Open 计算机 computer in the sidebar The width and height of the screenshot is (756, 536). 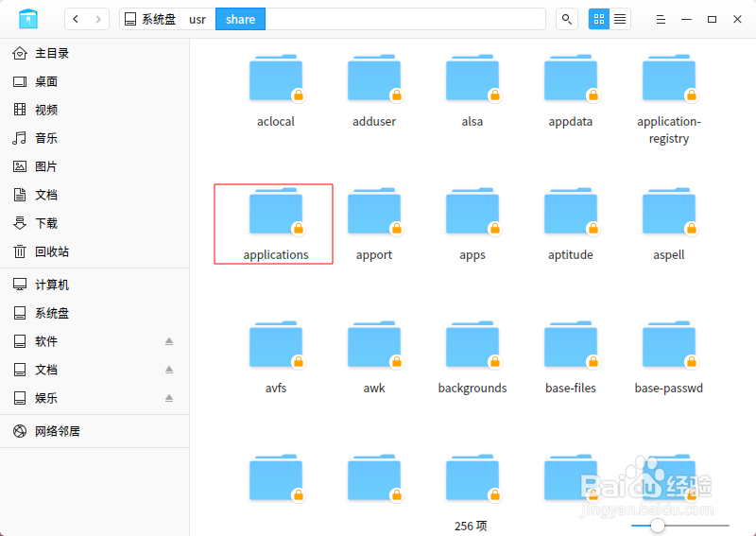point(94,285)
